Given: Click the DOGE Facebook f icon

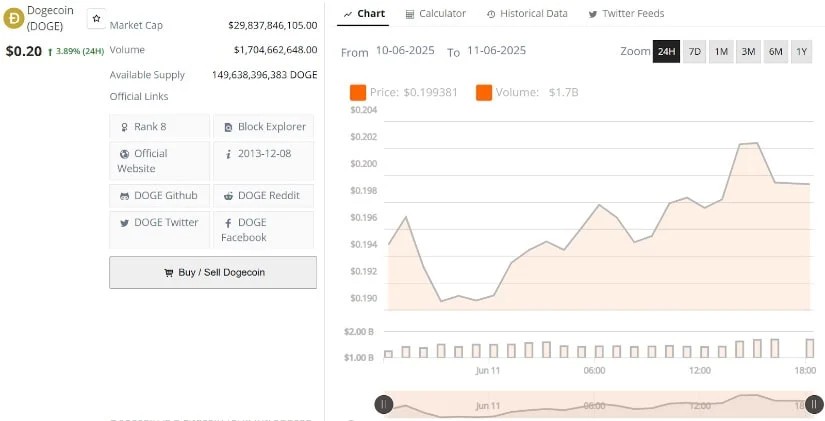Looking at the screenshot, I should 229,223.
